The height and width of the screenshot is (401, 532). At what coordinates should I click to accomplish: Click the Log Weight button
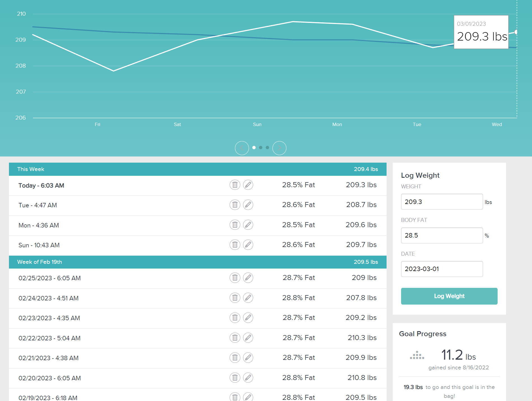449,296
